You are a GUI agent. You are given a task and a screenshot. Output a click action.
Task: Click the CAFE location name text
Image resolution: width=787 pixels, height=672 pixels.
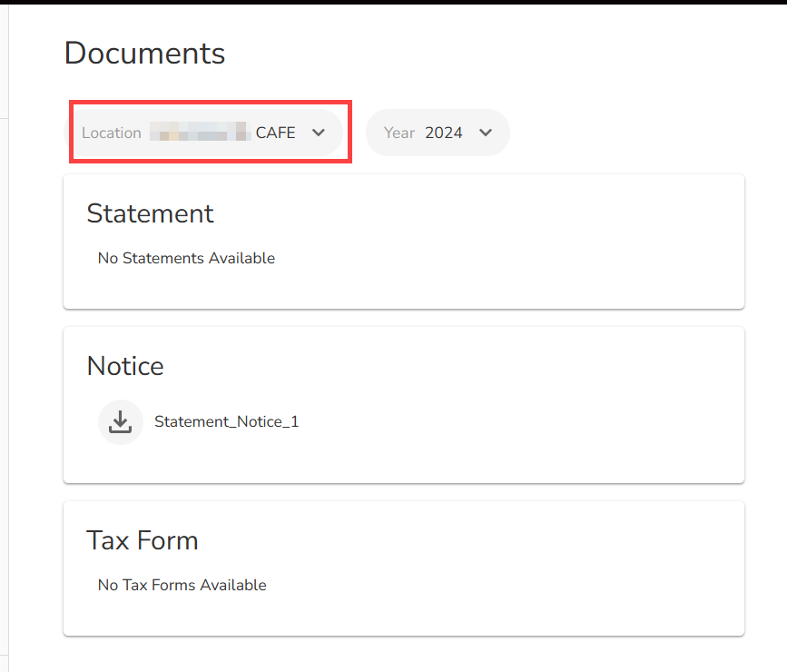(x=275, y=133)
